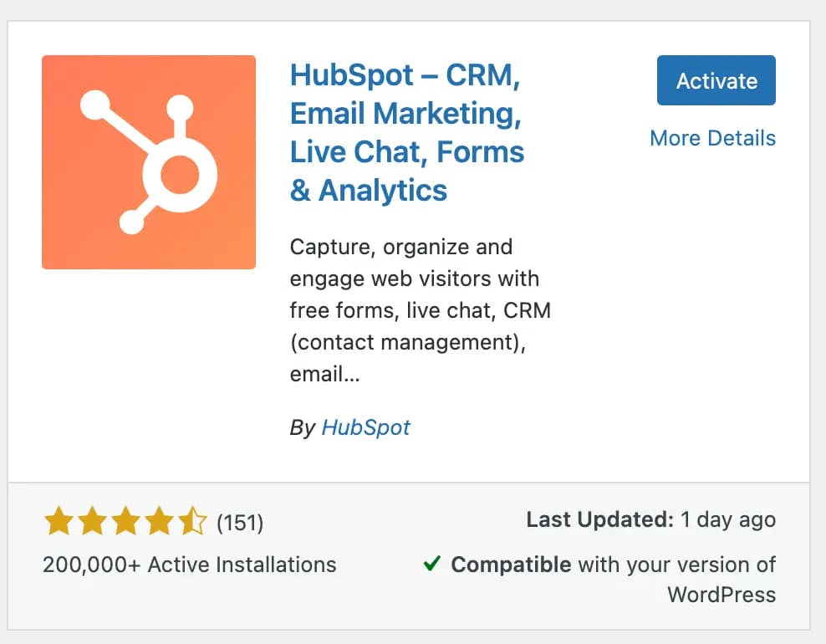This screenshot has width=826, height=644.
Task: Click the (151) reviews count
Action: click(241, 522)
